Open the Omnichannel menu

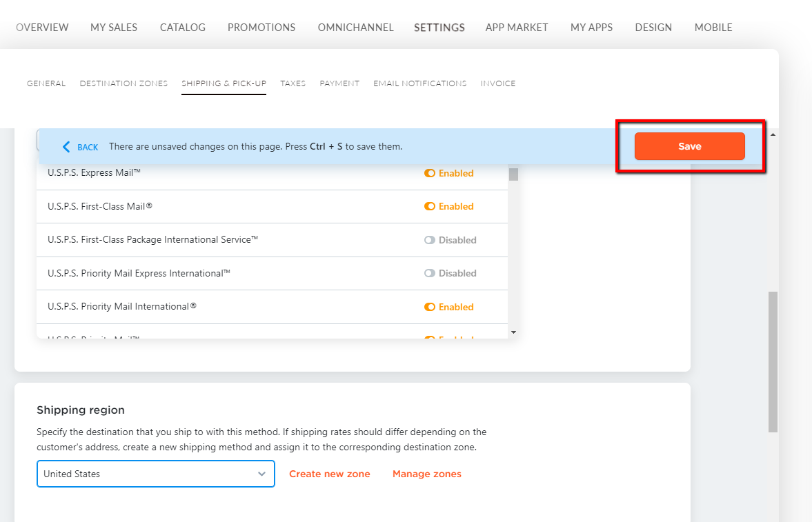(356, 28)
